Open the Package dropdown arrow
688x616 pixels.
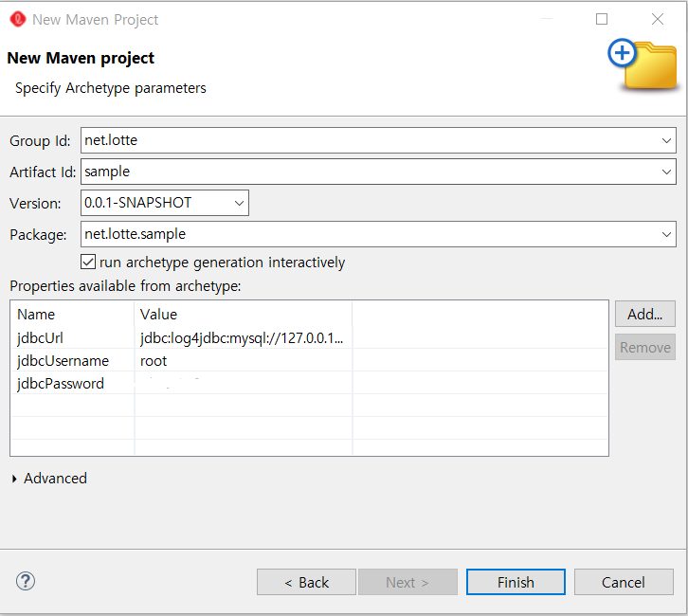pyautogui.click(x=666, y=234)
